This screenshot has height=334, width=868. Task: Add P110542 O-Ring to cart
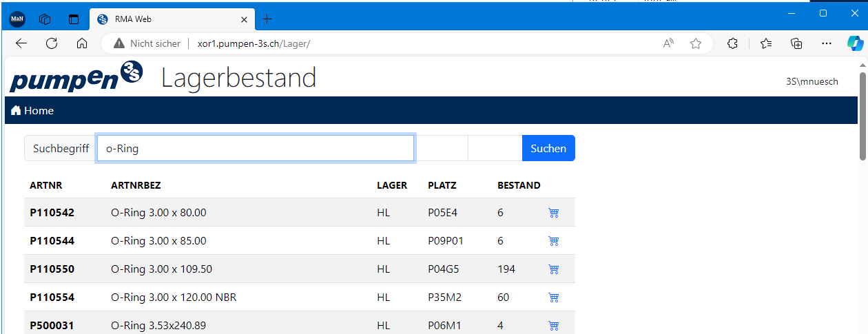point(553,213)
